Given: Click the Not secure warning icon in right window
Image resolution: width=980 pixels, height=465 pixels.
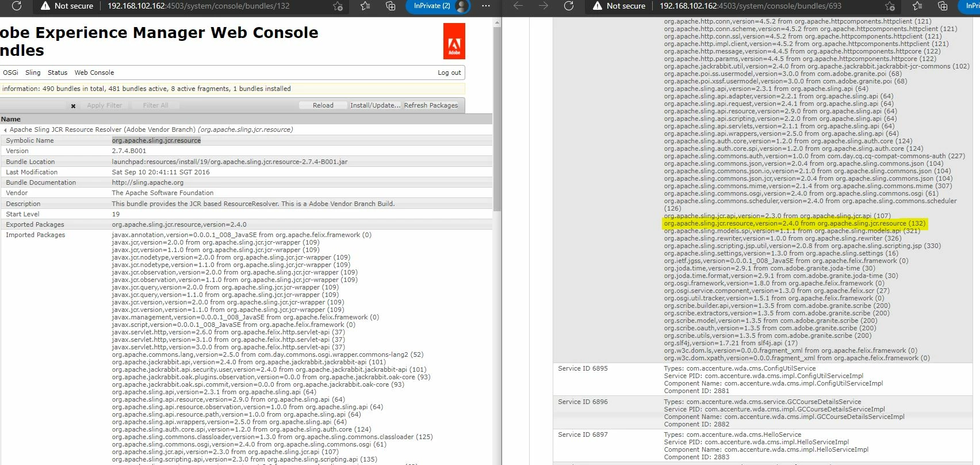Looking at the screenshot, I should click(598, 6).
